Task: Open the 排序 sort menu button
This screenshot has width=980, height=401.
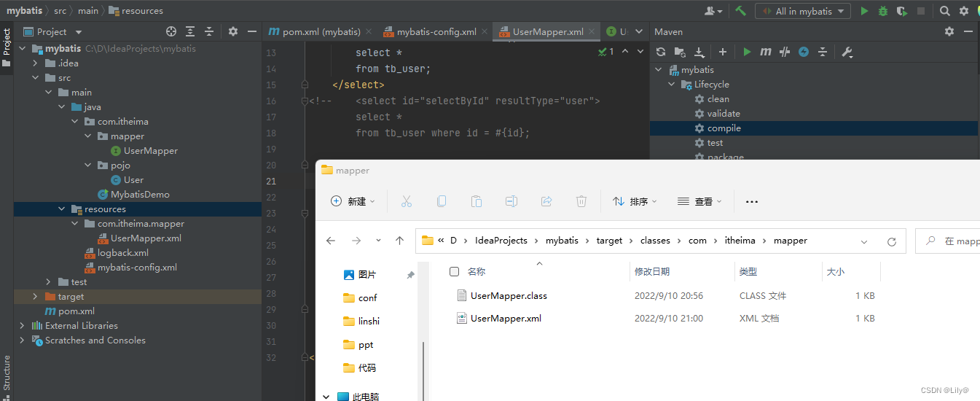Action: click(635, 201)
